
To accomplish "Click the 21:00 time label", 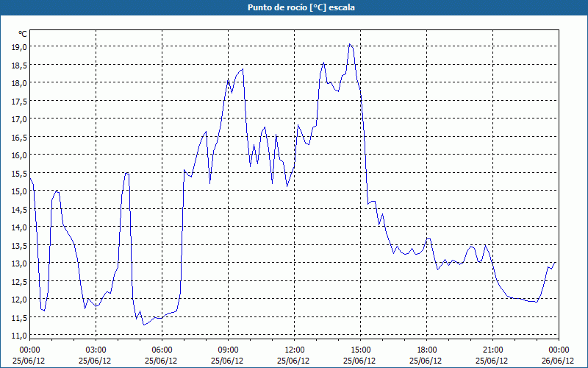I will pyautogui.click(x=492, y=350).
